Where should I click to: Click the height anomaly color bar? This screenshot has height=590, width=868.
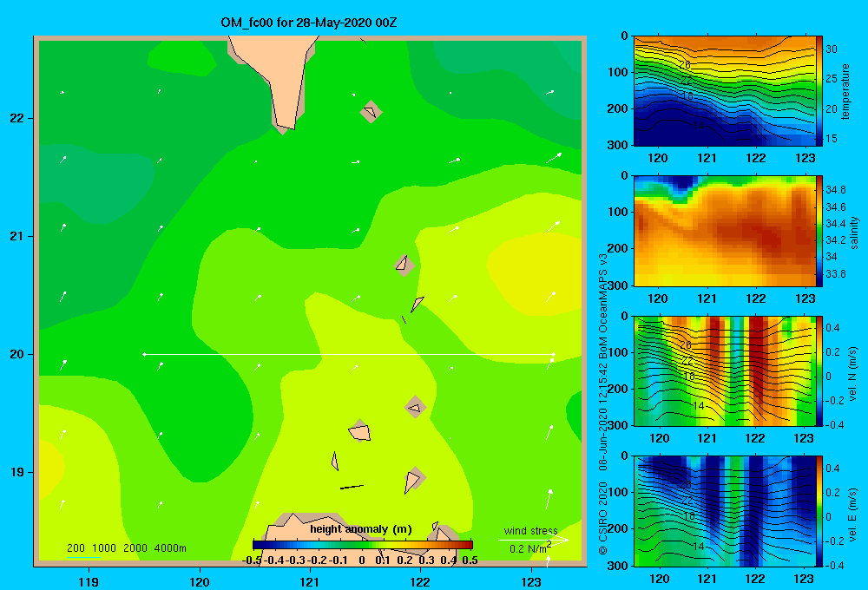pos(363,545)
